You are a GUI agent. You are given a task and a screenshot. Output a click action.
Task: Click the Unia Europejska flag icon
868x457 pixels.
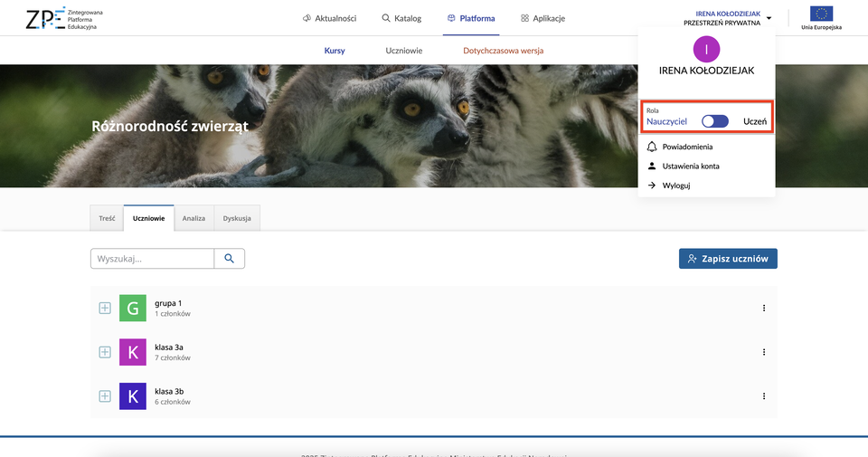click(822, 14)
